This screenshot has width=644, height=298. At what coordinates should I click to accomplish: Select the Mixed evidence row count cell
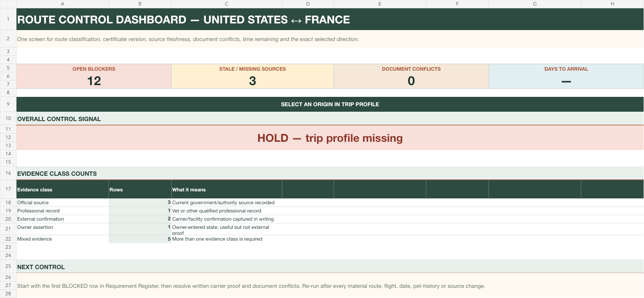coord(140,239)
